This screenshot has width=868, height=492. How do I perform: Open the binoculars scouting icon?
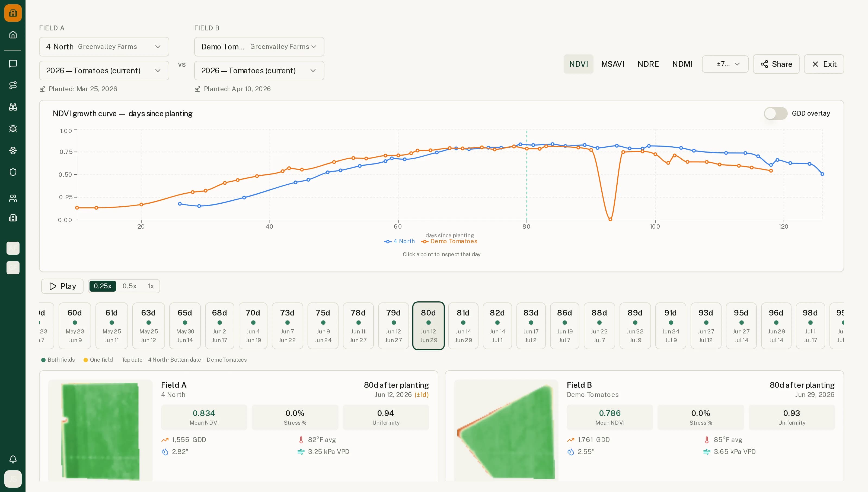point(13,107)
